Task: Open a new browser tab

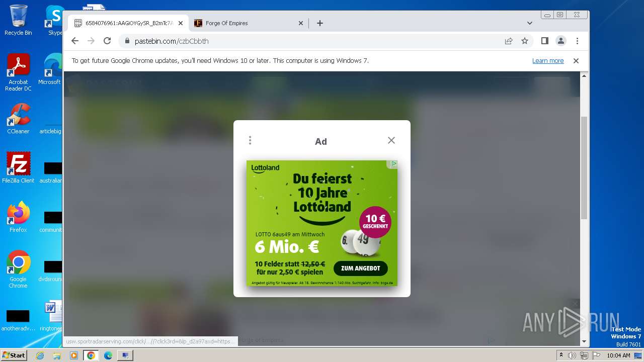Action: (x=319, y=23)
